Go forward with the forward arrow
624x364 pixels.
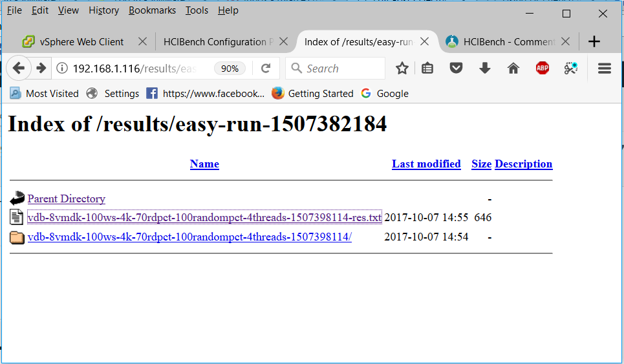click(x=41, y=69)
